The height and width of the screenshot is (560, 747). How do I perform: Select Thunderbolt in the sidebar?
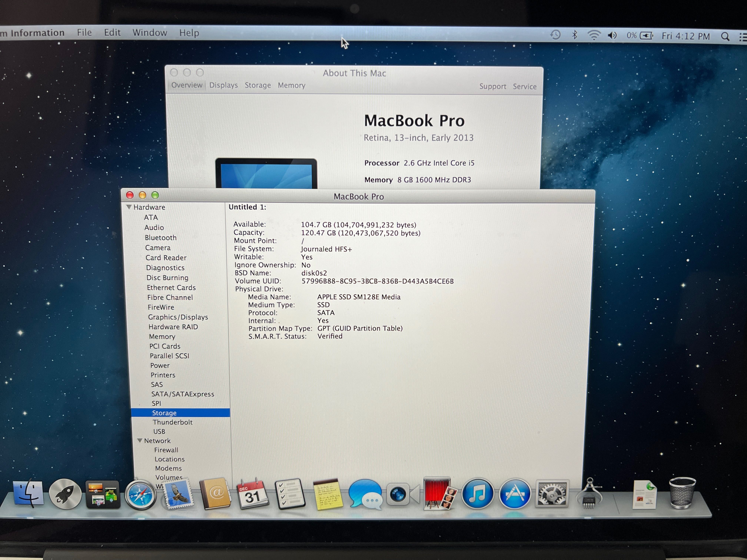(x=172, y=422)
